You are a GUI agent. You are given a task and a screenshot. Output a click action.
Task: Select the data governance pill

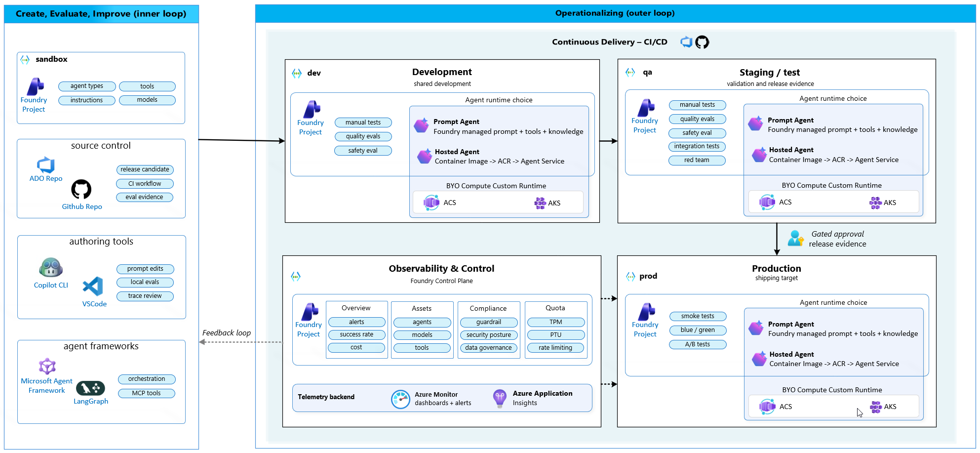coord(489,348)
